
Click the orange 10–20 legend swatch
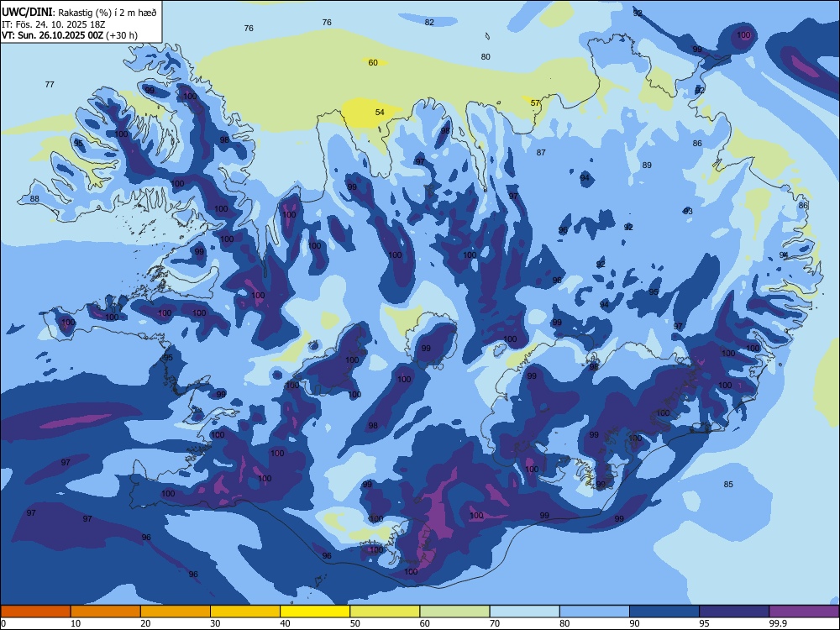tap(106, 612)
